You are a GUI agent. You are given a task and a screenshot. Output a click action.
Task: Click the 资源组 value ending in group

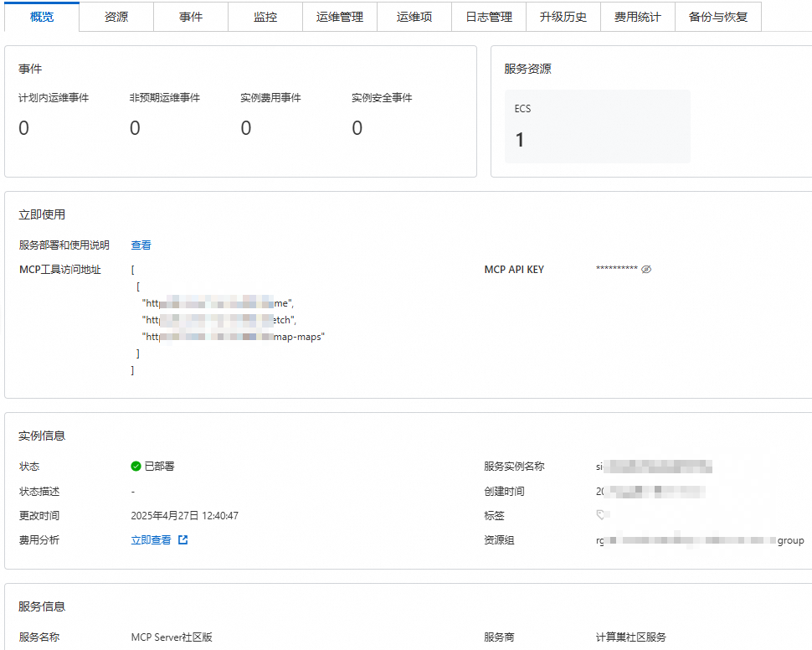tap(700, 540)
